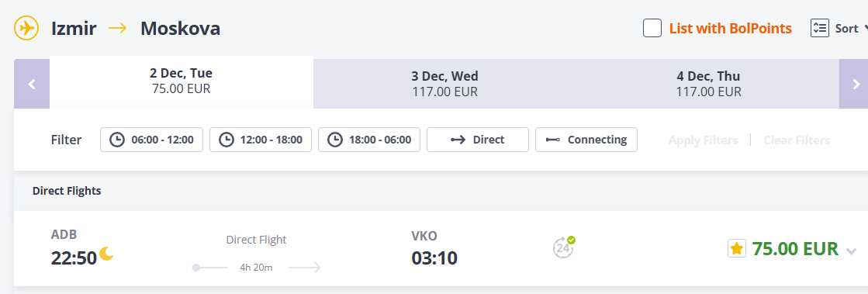
Task: Click the yellow airplane icon beside Izmir
Action: pyautogui.click(x=26, y=28)
